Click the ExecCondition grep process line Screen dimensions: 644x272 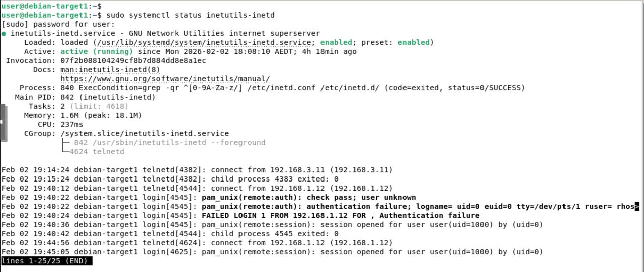coord(292,88)
